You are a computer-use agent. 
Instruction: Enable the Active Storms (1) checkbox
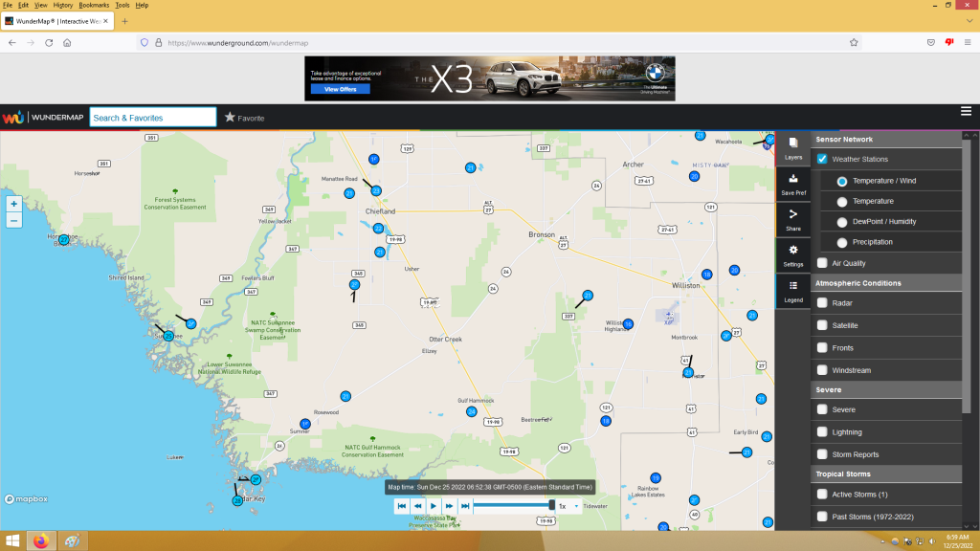822,495
